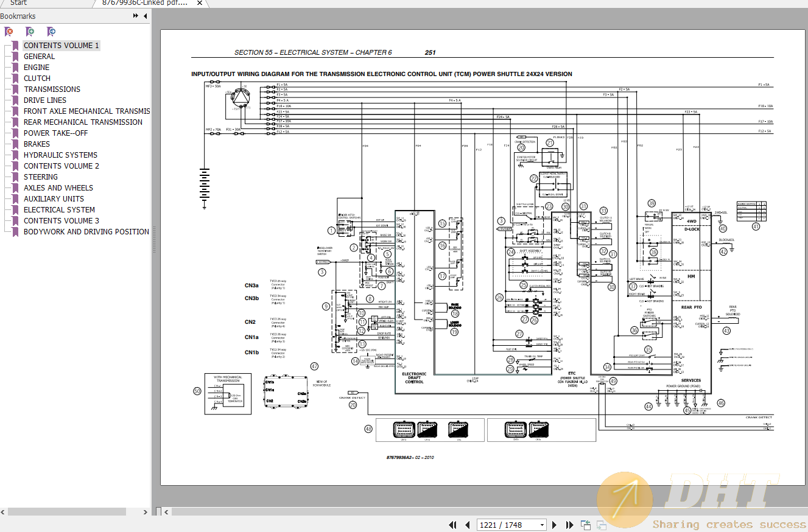Click the next page arrow icon
This screenshot has width=808, height=532.
pyautogui.click(x=554, y=525)
